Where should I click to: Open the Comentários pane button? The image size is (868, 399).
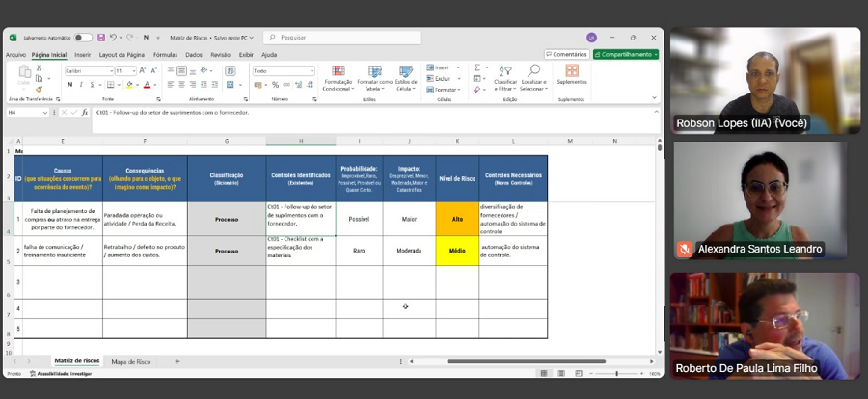click(566, 55)
